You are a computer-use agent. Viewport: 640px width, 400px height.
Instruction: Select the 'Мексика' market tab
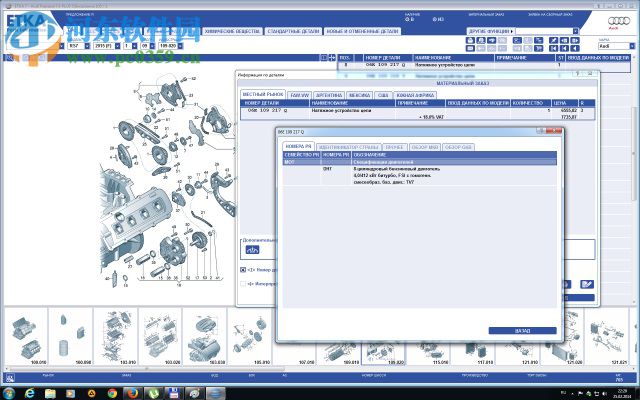point(359,95)
